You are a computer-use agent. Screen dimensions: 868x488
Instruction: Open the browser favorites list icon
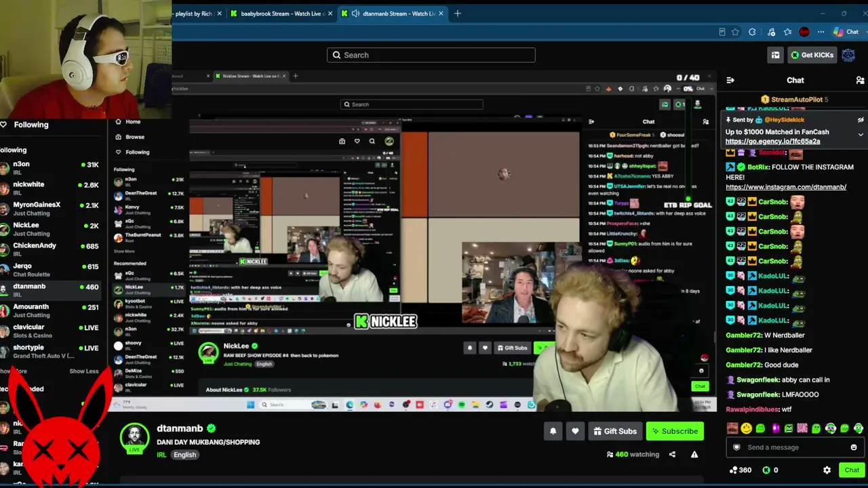coord(787,32)
